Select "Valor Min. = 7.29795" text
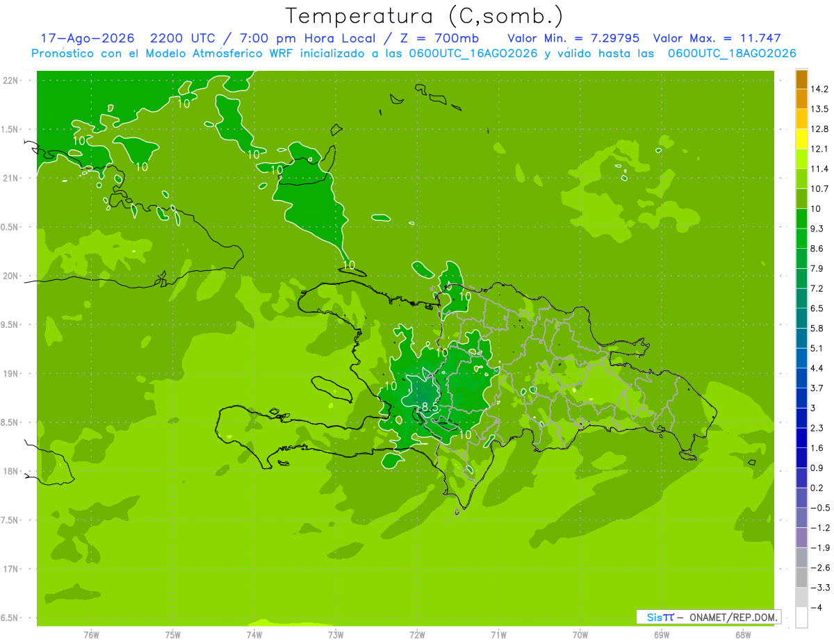This screenshot has width=834, height=644. coord(574,38)
